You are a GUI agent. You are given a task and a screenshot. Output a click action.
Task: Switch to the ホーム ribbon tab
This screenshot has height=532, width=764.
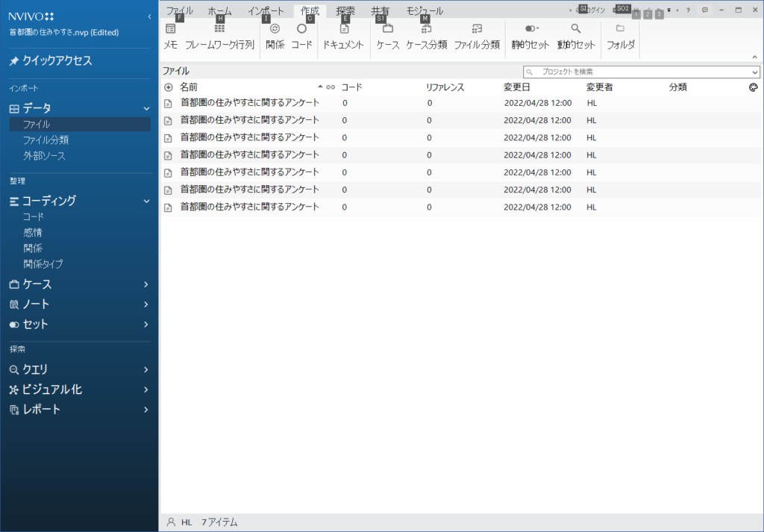219,11
